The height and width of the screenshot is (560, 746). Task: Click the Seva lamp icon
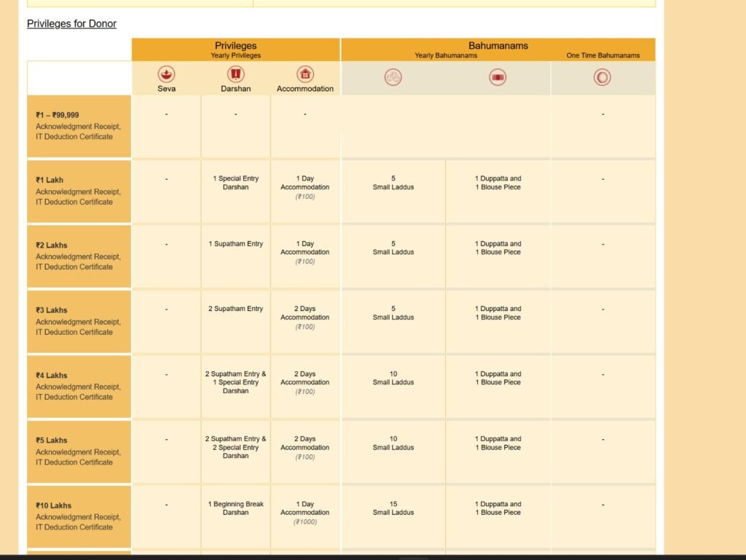[x=166, y=74]
